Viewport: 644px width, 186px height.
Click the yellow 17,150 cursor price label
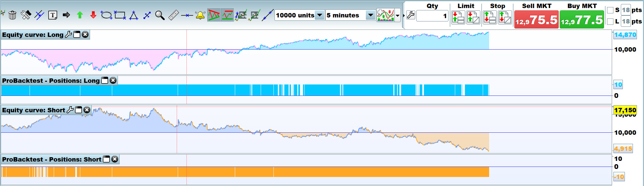point(625,110)
